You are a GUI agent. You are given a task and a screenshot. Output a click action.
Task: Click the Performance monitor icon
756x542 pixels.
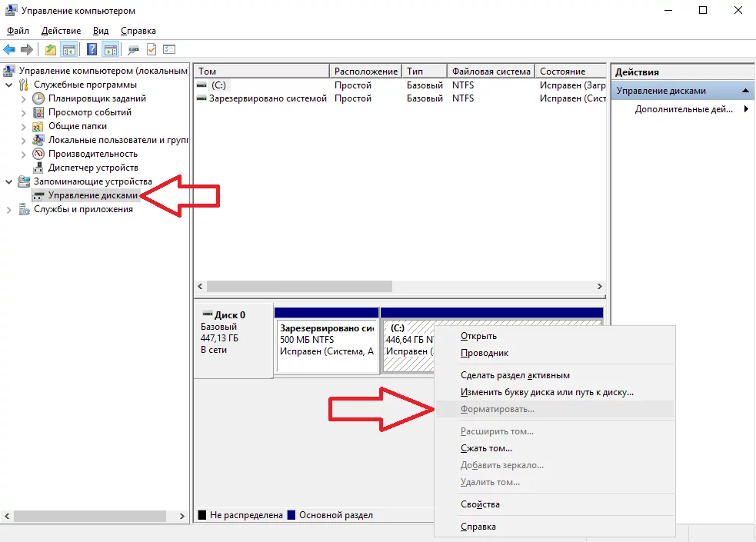(x=38, y=154)
